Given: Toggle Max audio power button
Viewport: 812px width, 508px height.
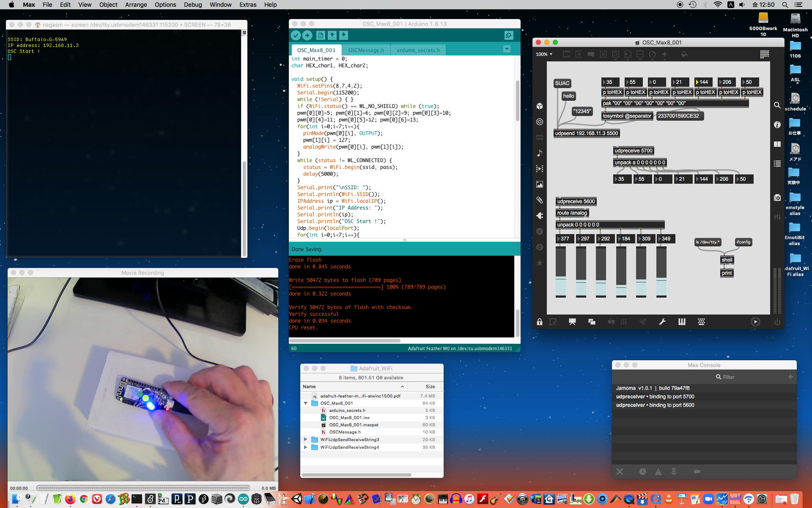Looking at the screenshot, I should (x=777, y=322).
